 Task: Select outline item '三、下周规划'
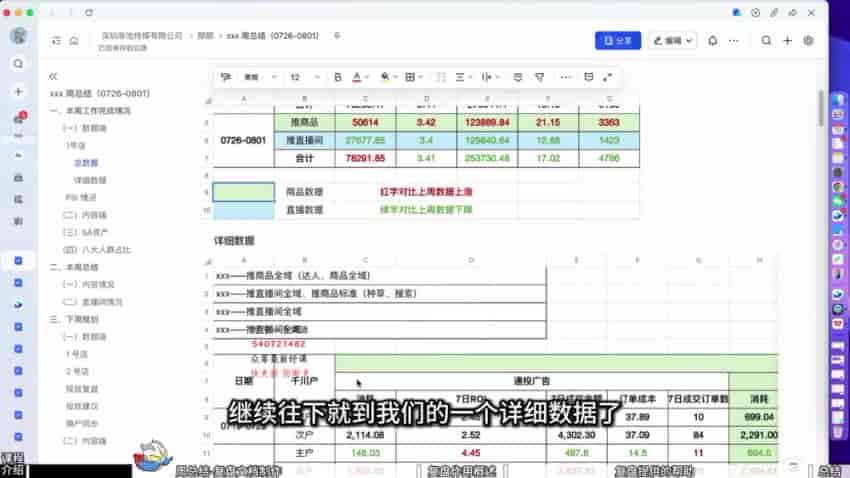(x=74, y=319)
